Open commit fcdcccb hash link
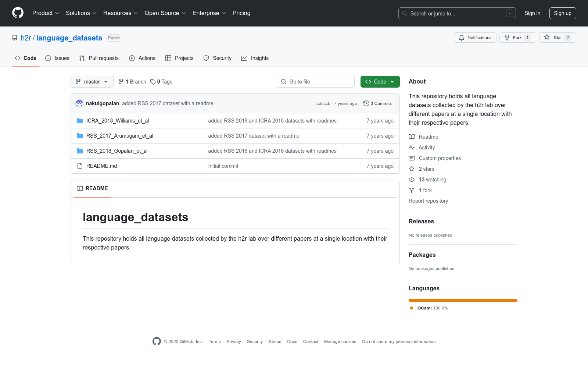 pyautogui.click(x=323, y=103)
